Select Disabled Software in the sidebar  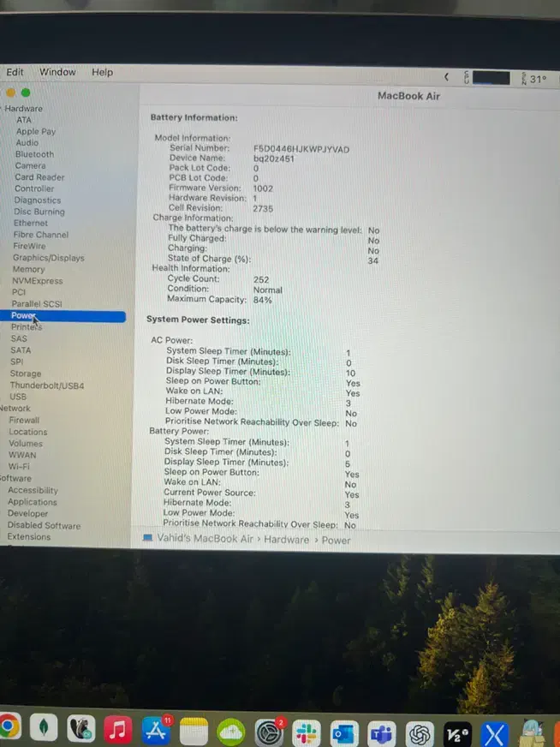click(44, 525)
